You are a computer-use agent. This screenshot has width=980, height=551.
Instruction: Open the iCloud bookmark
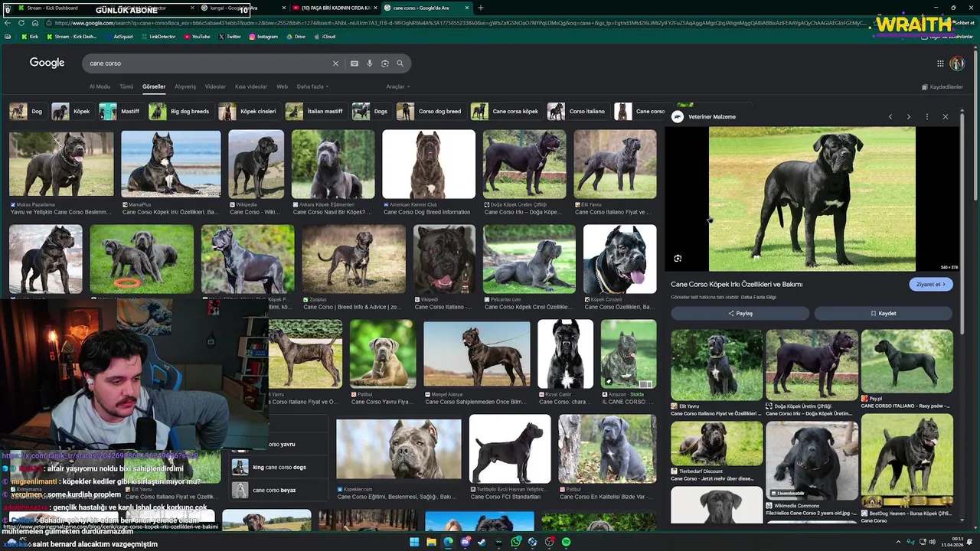pos(324,37)
